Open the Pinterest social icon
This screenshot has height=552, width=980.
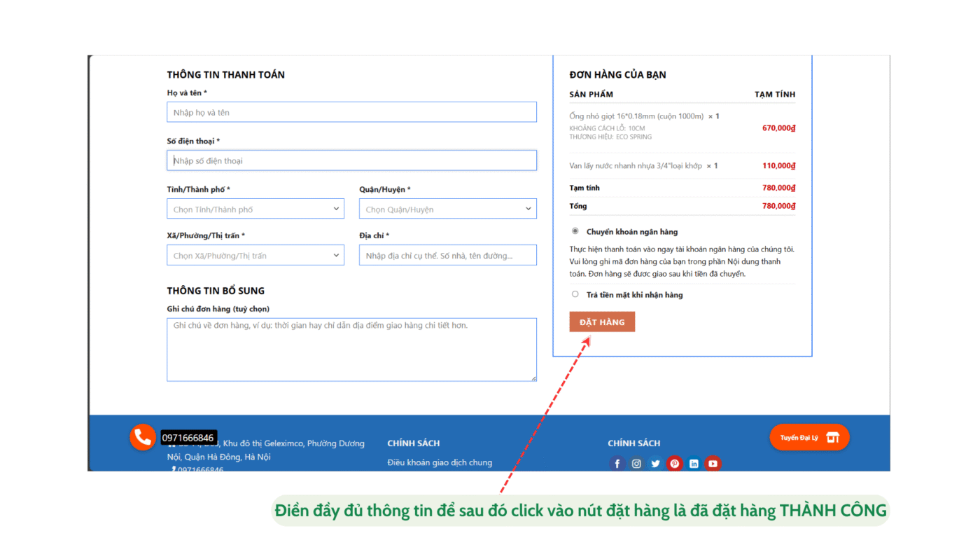pos(674,464)
